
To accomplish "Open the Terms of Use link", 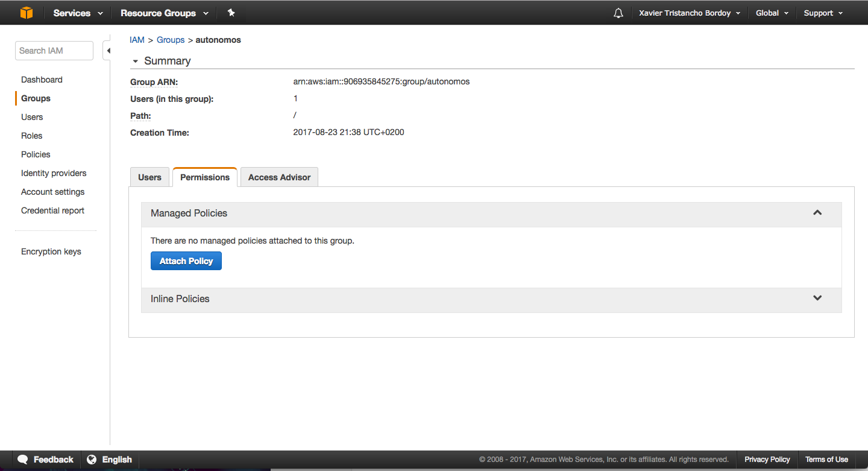I will click(x=826, y=460).
